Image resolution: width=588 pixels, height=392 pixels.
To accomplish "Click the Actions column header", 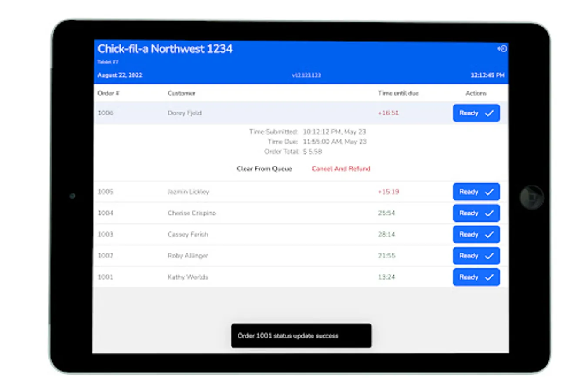I will (476, 93).
